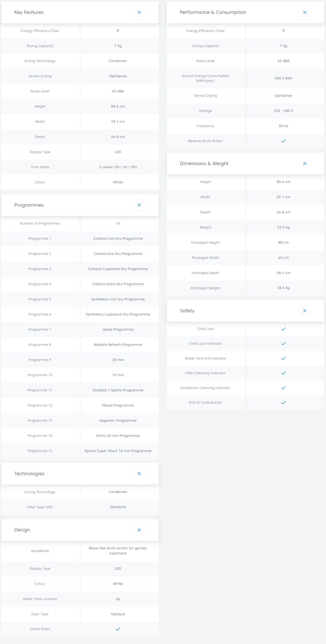Screen dimensions: 326x644
Task: Click the Child Lock checkmark
Action: click(x=283, y=329)
